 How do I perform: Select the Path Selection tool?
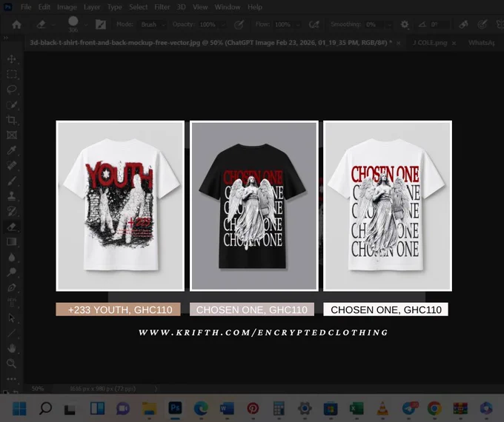pyautogui.click(x=12, y=318)
